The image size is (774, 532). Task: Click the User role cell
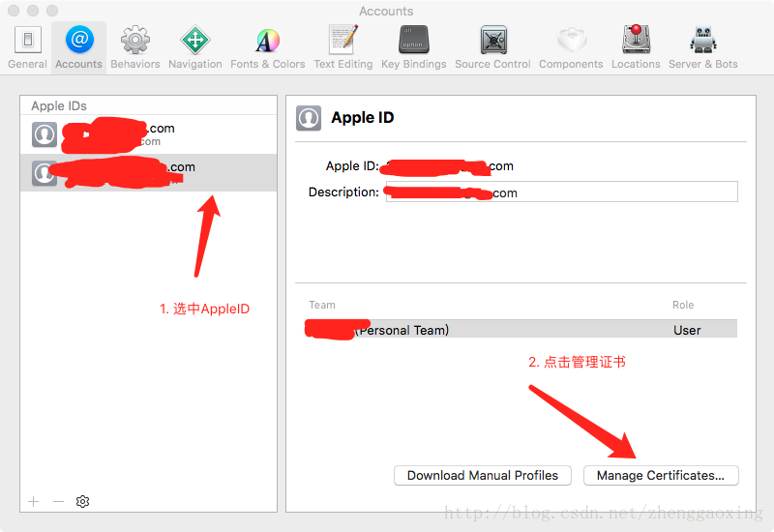(687, 330)
